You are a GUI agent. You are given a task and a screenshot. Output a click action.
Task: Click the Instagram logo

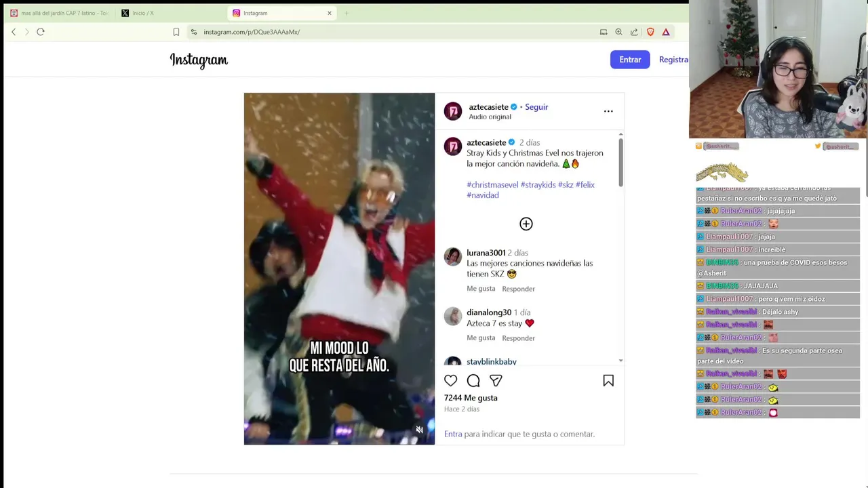coord(199,60)
